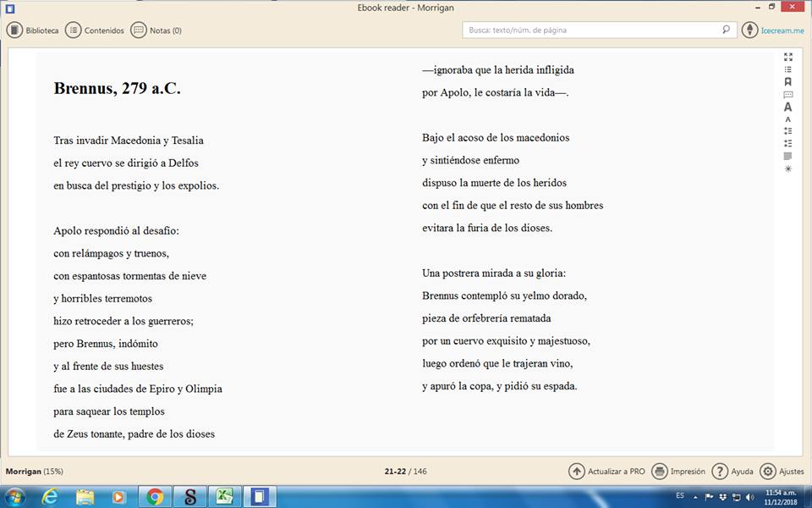Open the Notas (0) panel
Screen dimensions: 812x508
click(x=156, y=30)
